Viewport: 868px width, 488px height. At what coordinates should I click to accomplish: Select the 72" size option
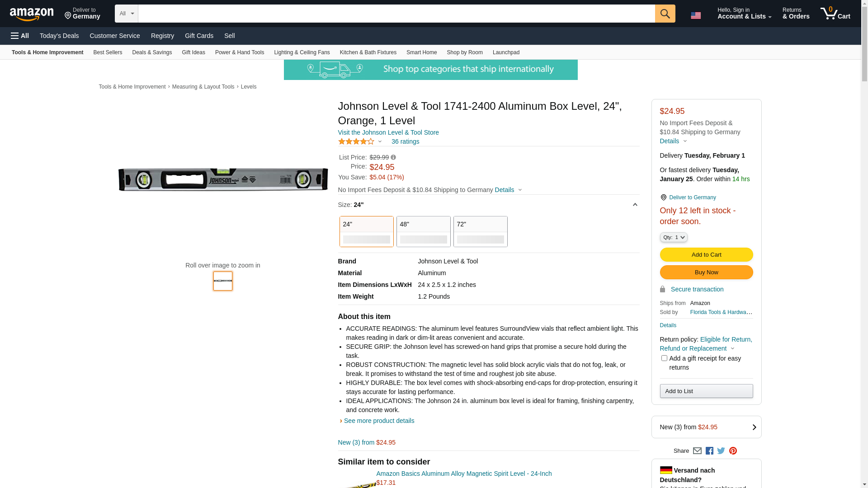(x=480, y=231)
